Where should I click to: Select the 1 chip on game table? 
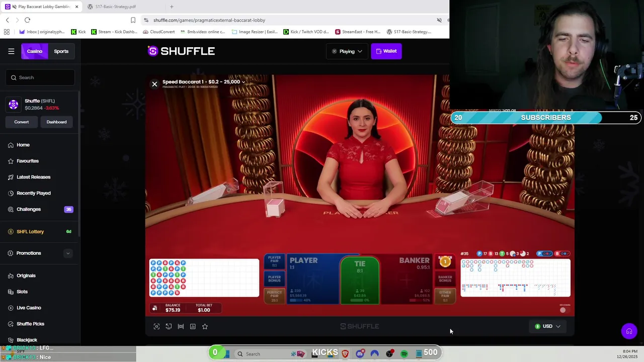pos(445,261)
